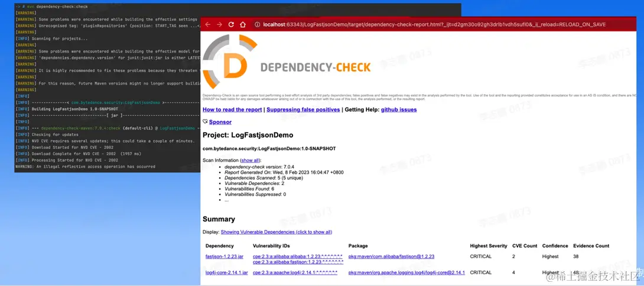
Task: Sort by the Evidence Count column header
Action: pos(591,246)
